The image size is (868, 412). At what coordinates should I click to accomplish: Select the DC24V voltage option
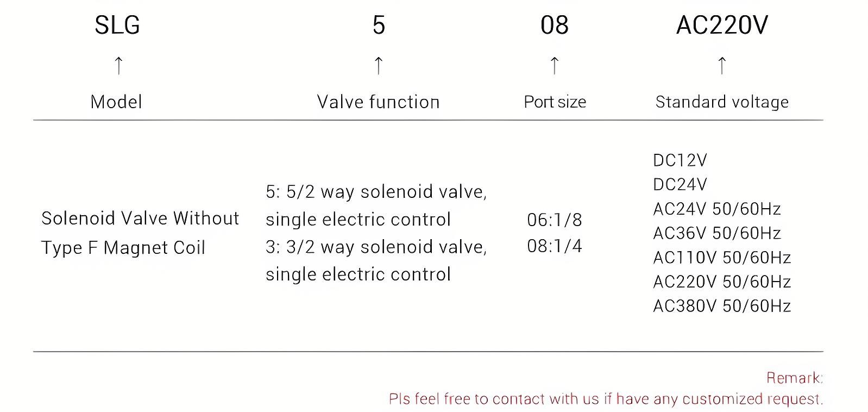[x=680, y=185]
